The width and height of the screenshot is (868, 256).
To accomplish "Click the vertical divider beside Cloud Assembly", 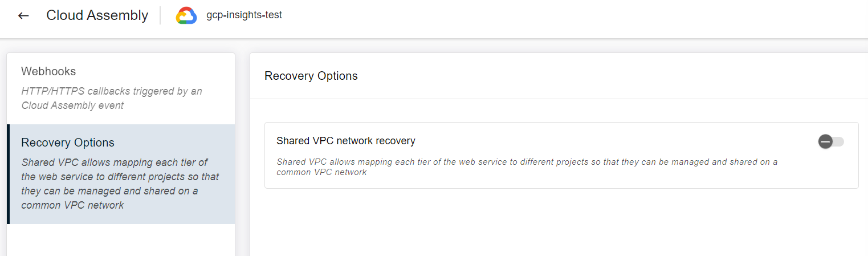I will click(x=160, y=15).
